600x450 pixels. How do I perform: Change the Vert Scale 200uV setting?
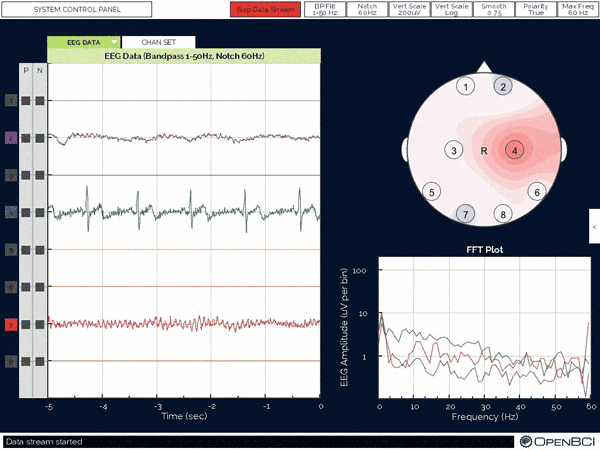409,10
